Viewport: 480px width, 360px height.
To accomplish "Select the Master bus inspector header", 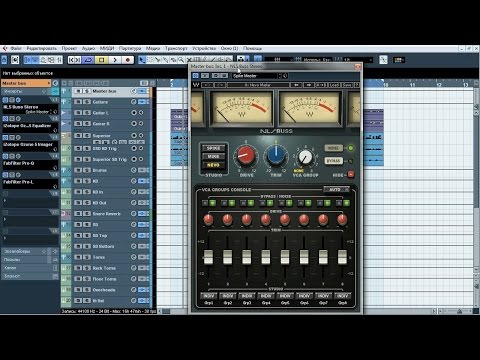I will point(26,83).
